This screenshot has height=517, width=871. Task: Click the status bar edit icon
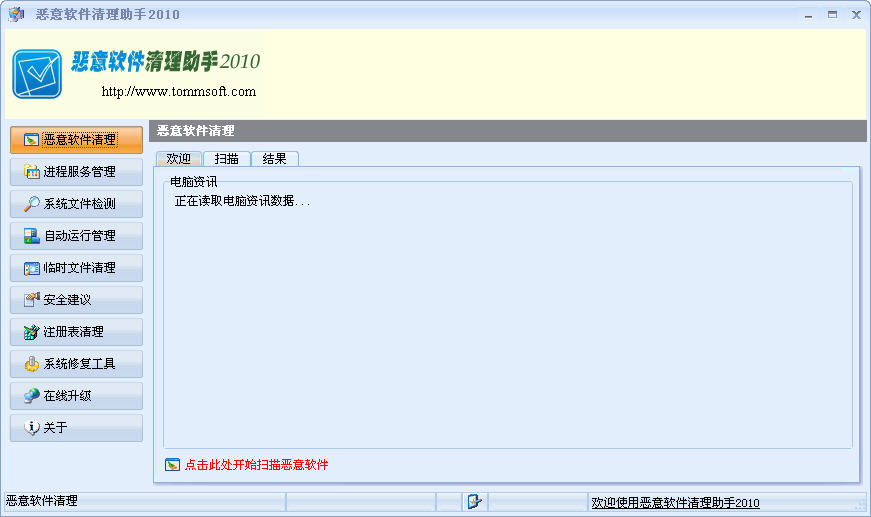[474, 502]
